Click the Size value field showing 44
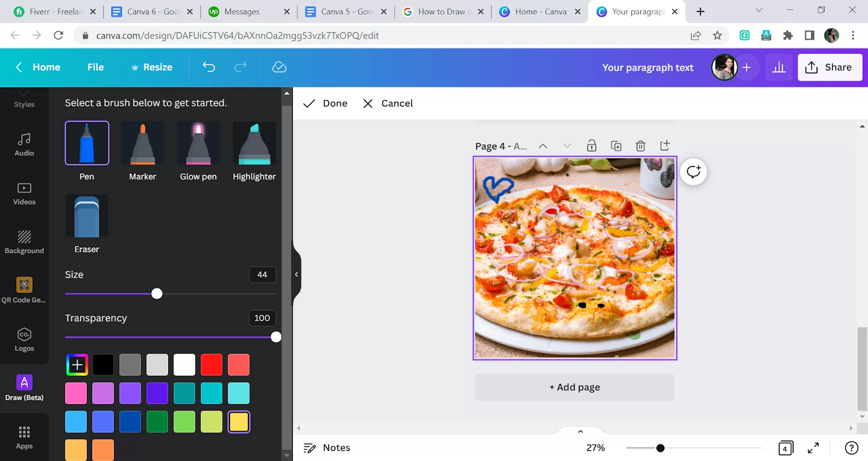 click(263, 274)
